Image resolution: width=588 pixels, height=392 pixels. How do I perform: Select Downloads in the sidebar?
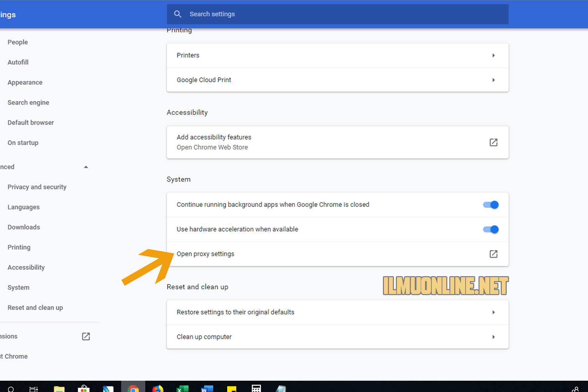pyautogui.click(x=24, y=227)
